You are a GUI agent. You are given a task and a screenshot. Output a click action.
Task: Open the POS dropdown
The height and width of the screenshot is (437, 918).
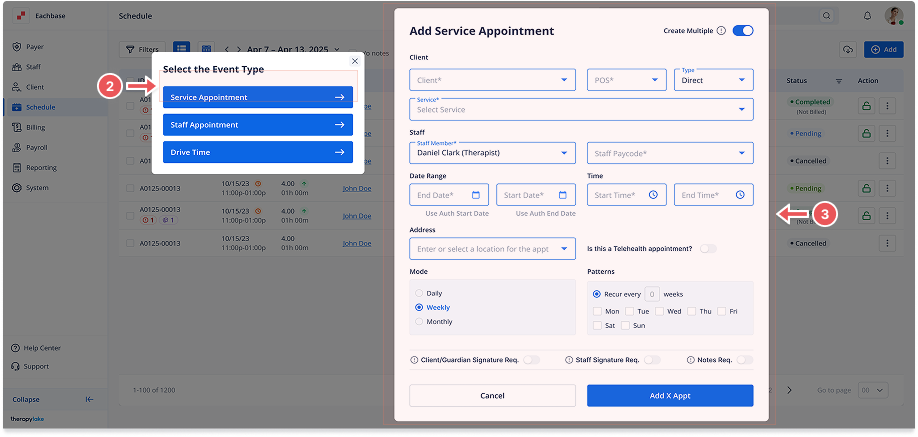click(626, 80)
